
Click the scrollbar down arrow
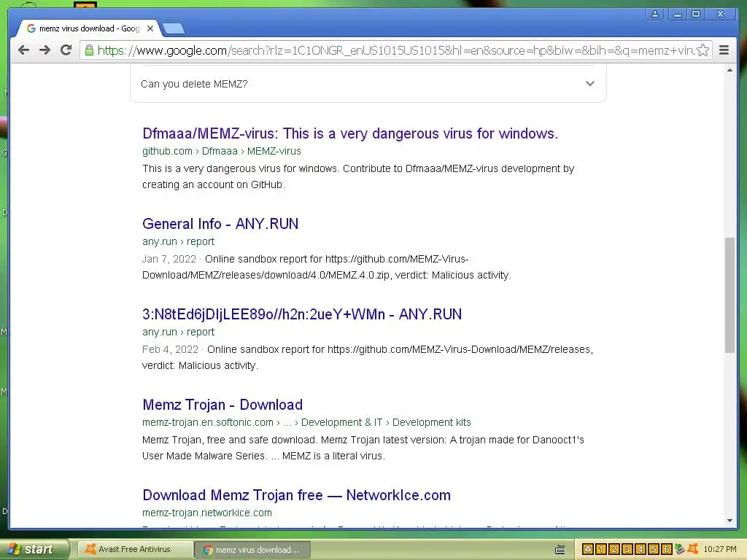[x=729, y=521]
